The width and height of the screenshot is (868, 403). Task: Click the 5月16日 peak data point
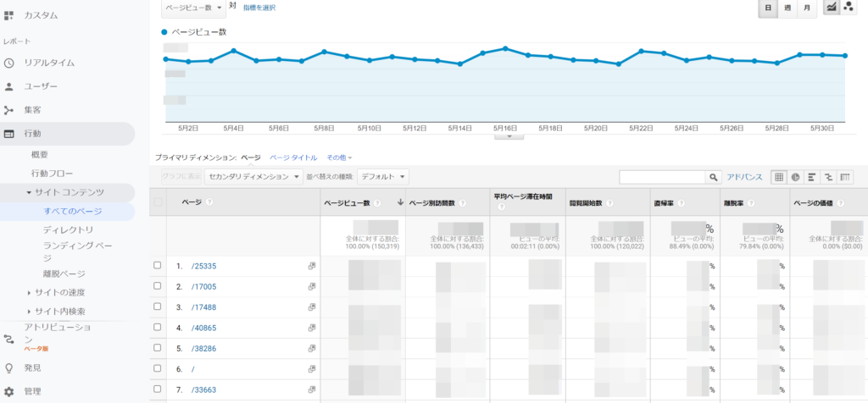[x=505, y=48]
